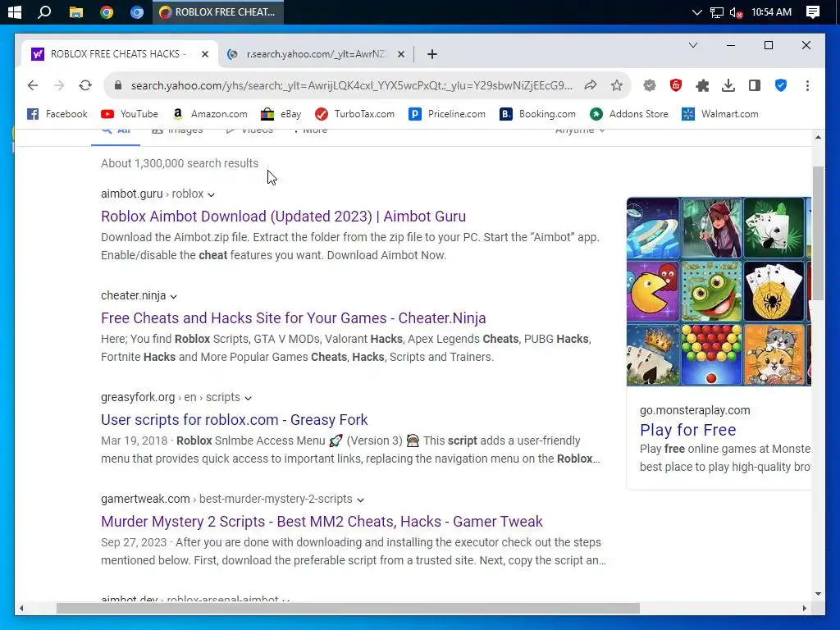
Task: Select the ROBLOX FREE CHEAT taskbar window button
Action: 218,11
